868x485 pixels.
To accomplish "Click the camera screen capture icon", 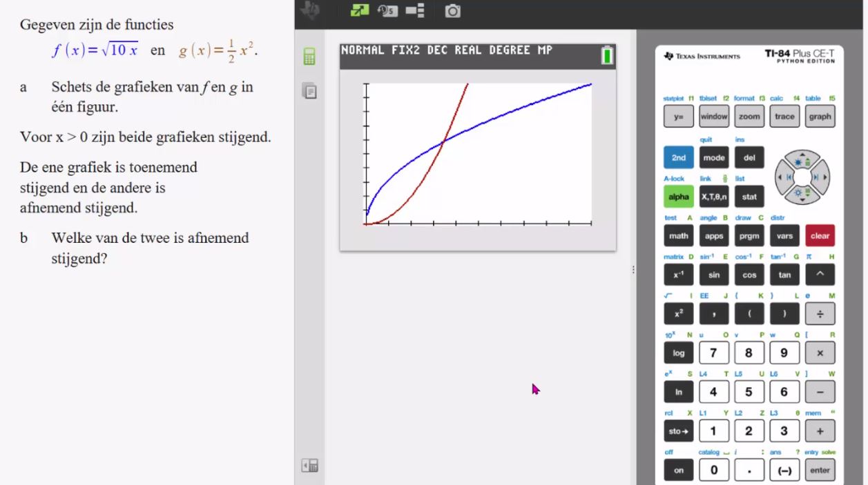I will [x=452, y=11].
